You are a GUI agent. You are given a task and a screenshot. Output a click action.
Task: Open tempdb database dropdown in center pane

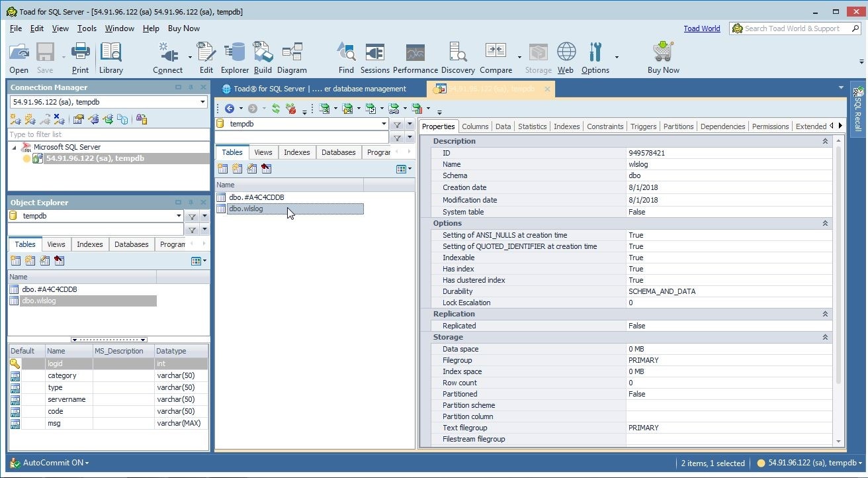coord(384,124)
